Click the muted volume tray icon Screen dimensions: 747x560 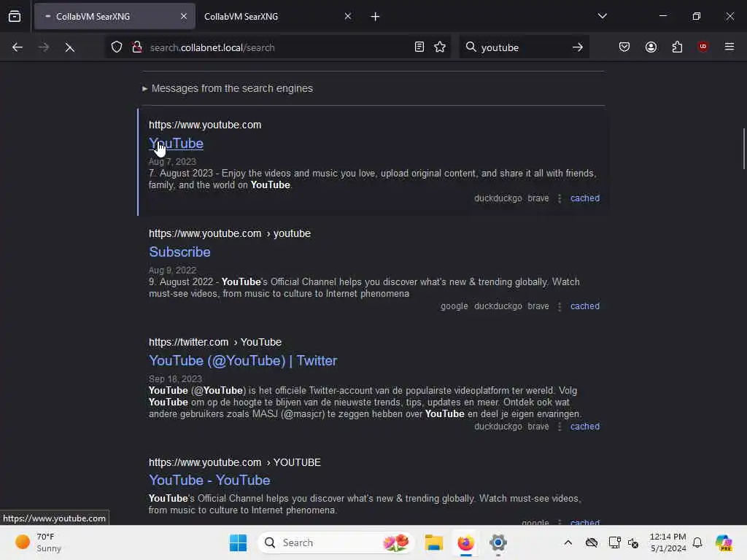(633, 542)
